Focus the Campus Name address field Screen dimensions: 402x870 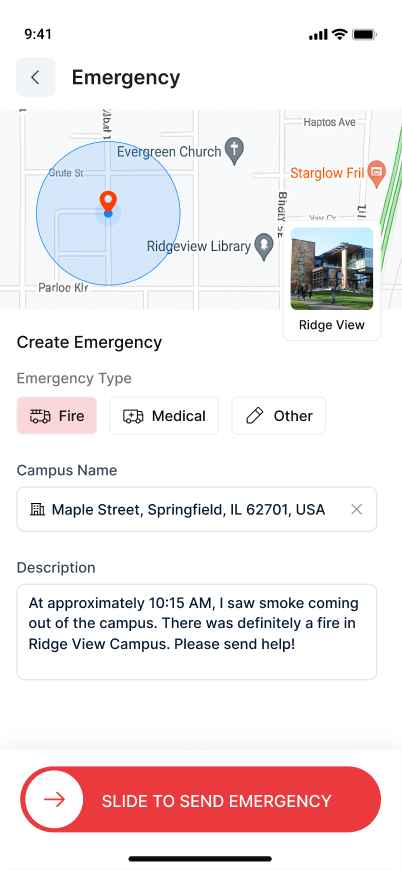197,509
